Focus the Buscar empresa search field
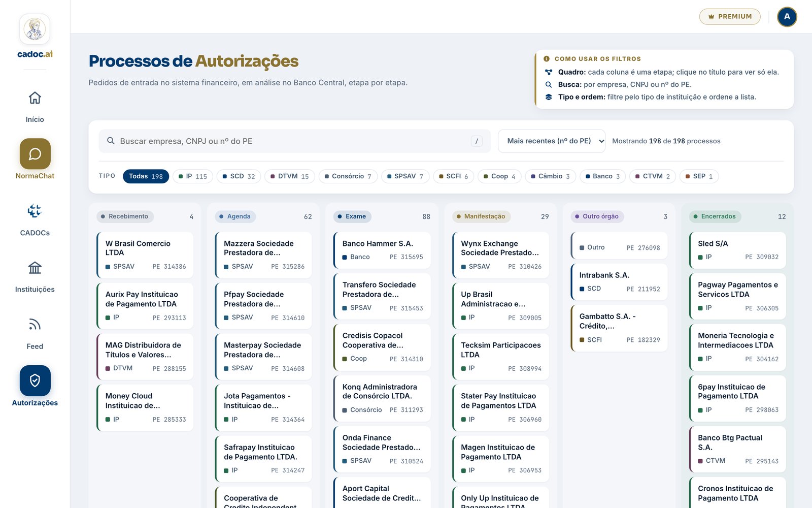The height and width of the screenshot is (508, 812). pos(295,141)
